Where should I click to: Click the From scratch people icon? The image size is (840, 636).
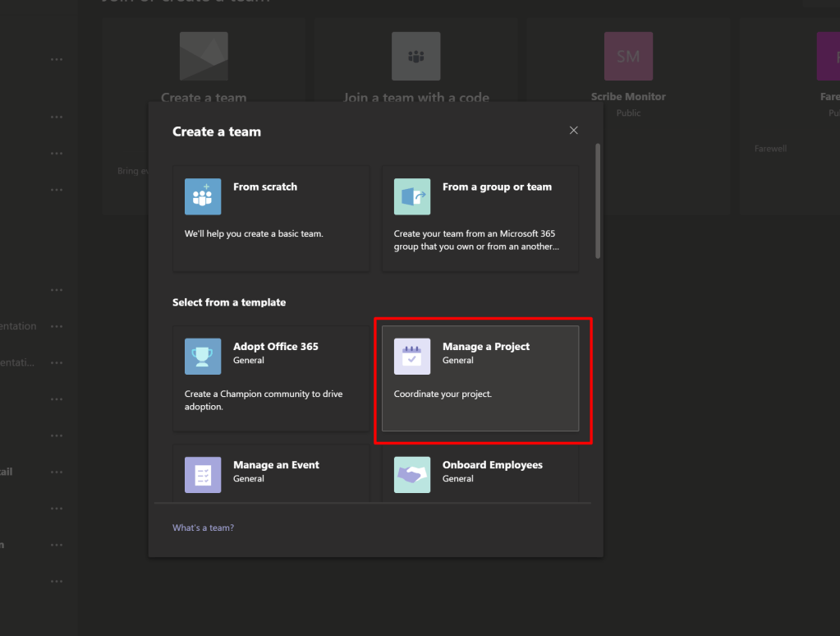point(202,196)
